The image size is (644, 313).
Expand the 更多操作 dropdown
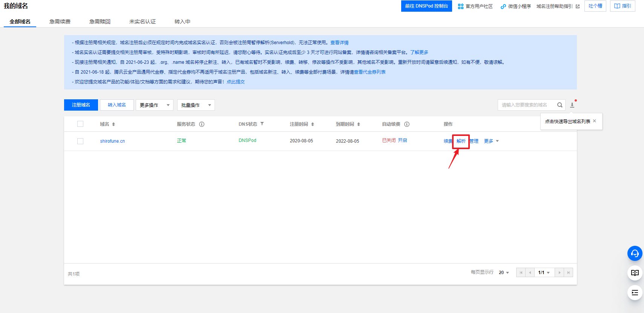[154, 105]
